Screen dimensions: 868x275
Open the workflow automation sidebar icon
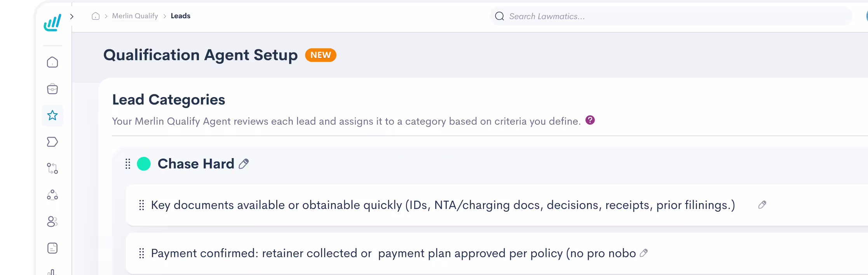[x=52, y=168]
